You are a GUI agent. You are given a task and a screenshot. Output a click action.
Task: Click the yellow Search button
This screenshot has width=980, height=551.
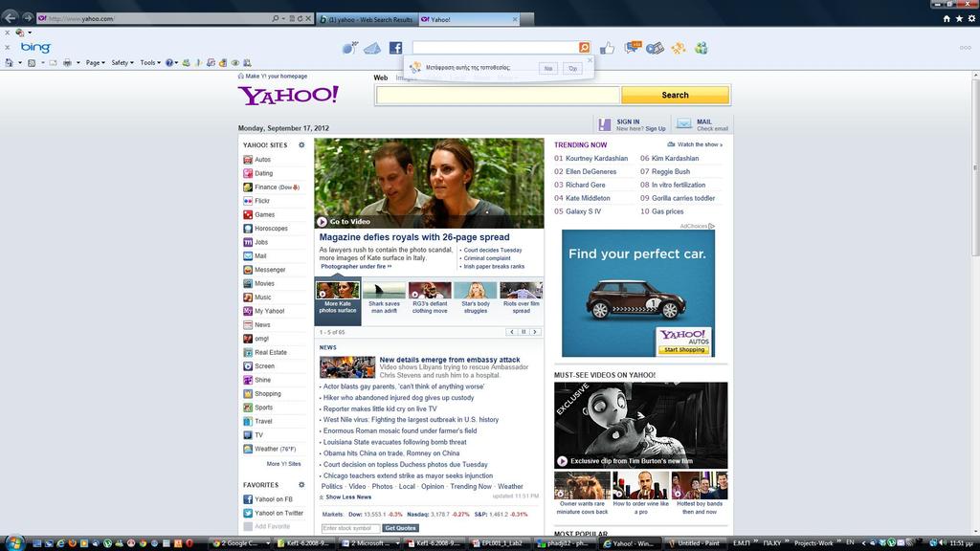pos(675,95)
